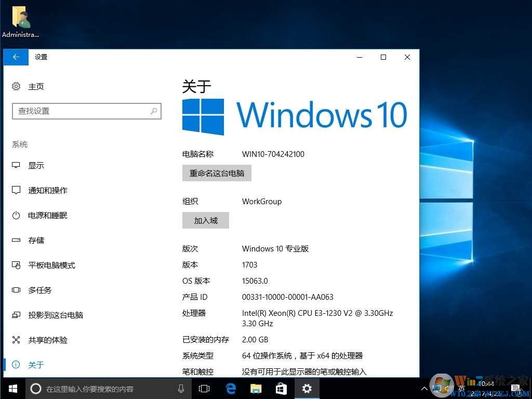This screenshot has height=399, width=532.
Task: Close the Settings window
Action: tap(407, 57)
